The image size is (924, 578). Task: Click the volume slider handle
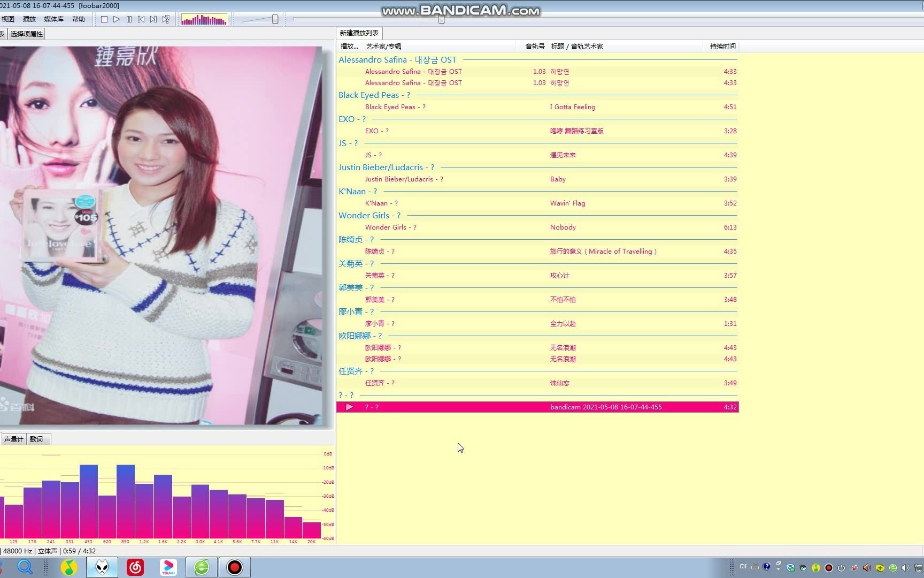tap(275, 19)
